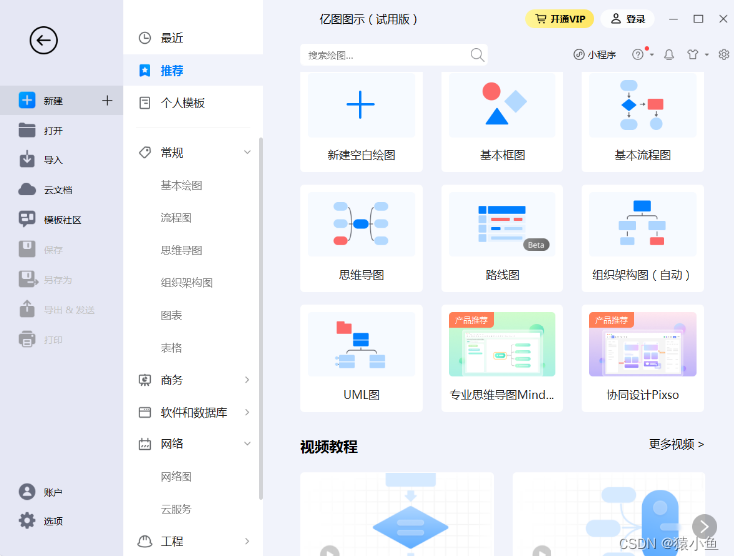Open the 基本流程图 template card
This screenshot has width=734, height=560.
coord(643,122)
